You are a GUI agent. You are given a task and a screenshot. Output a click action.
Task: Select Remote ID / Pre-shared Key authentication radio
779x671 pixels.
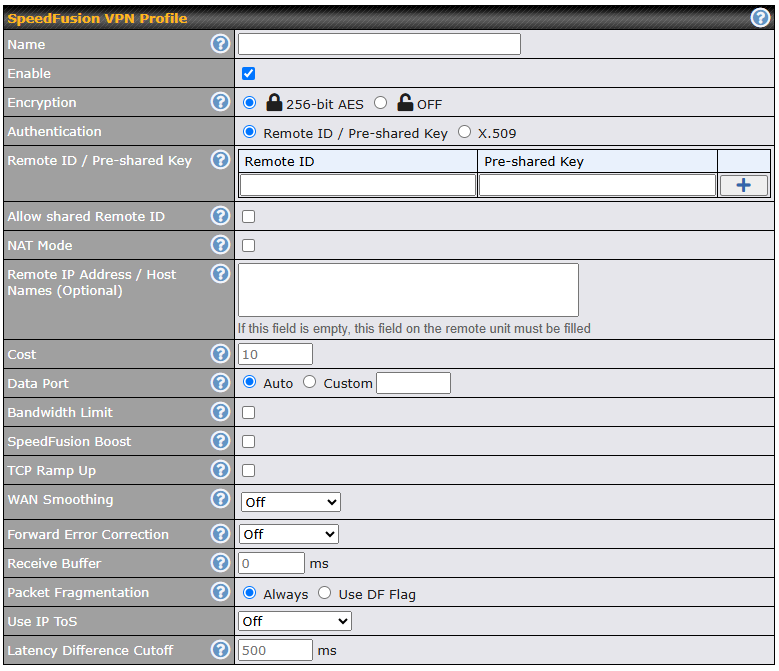249,132
